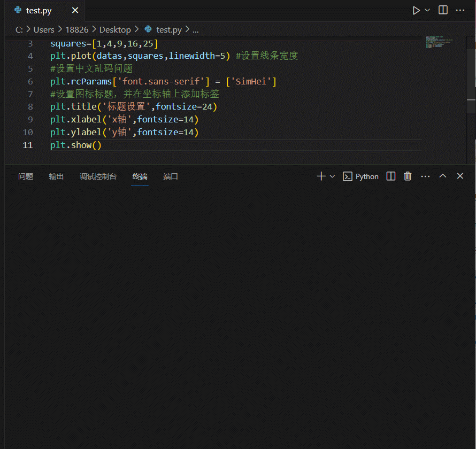Image resolution: width=476 pixels, height=449 pixels.
Task: Click the plt.xlabel code line
Action: pos(124,120)
